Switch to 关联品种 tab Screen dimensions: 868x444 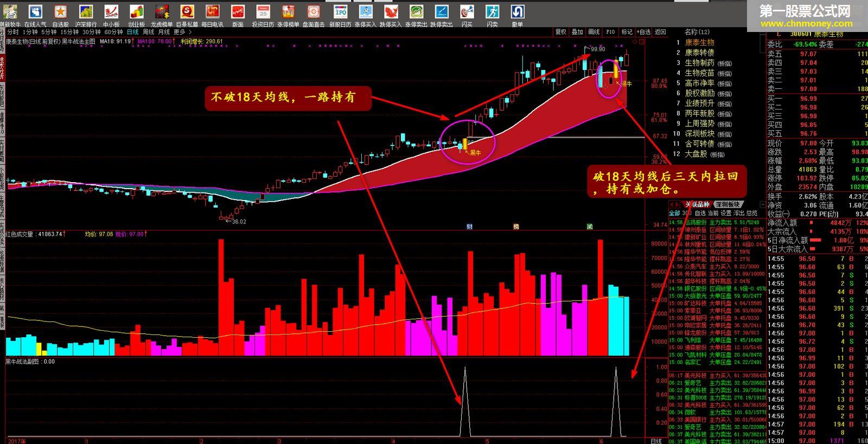[x=697, y=205]
